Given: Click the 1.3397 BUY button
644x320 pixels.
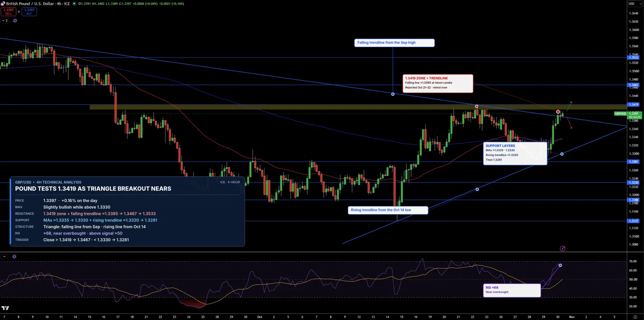Looking at the screenshot, I should tap(29, 12).
